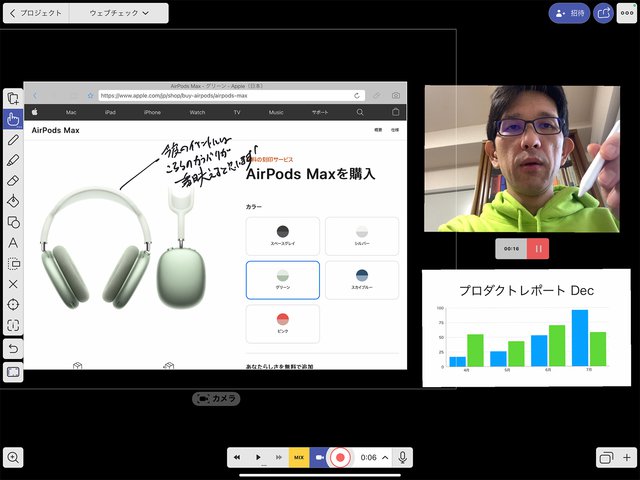Screen dimensions: 640x480
Task: Select the highlighter marker tool
Action: [x=13, y=160]
